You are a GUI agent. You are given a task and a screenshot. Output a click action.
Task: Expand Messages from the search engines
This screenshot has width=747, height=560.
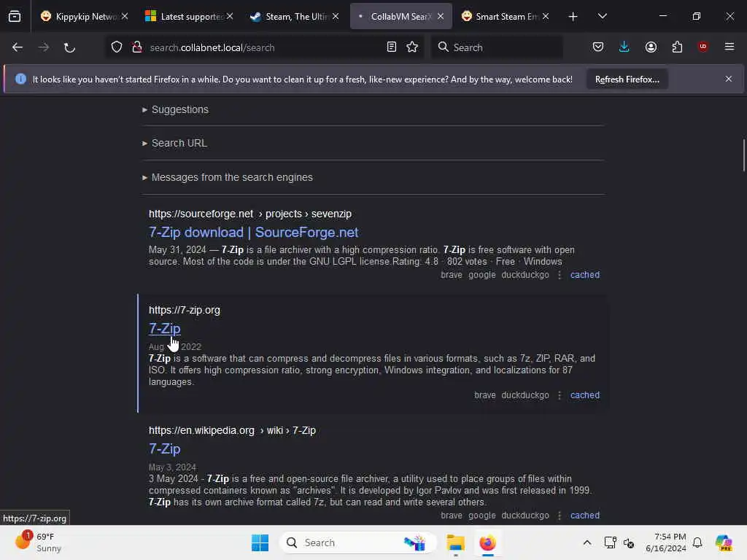coord(228,177)
